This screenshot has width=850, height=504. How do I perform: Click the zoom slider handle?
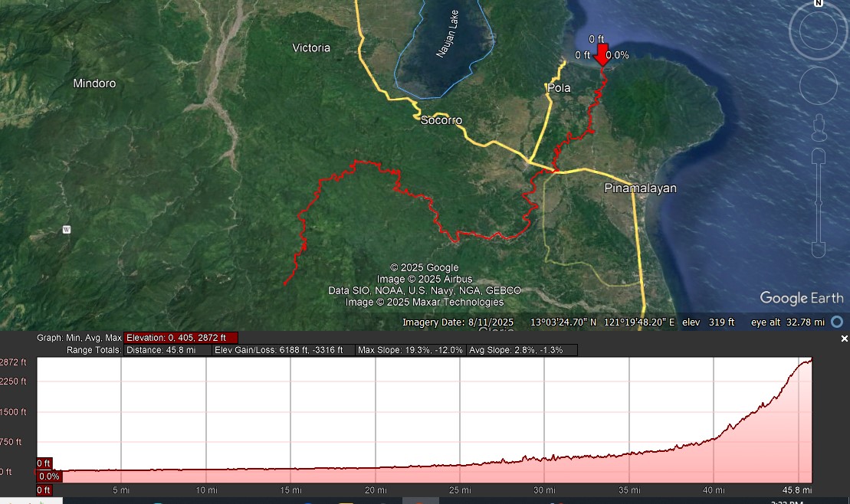(819, 203)
